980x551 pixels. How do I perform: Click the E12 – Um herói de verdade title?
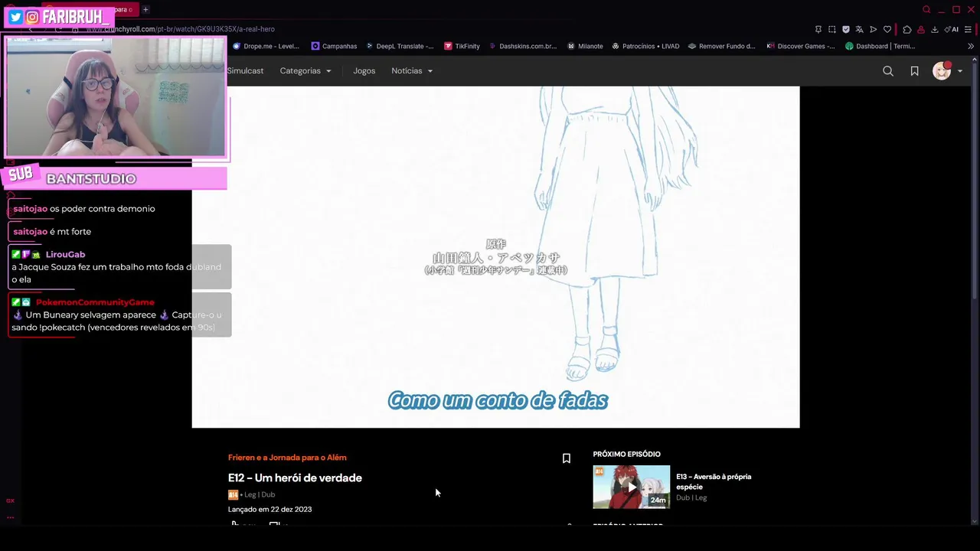(295, 478)
